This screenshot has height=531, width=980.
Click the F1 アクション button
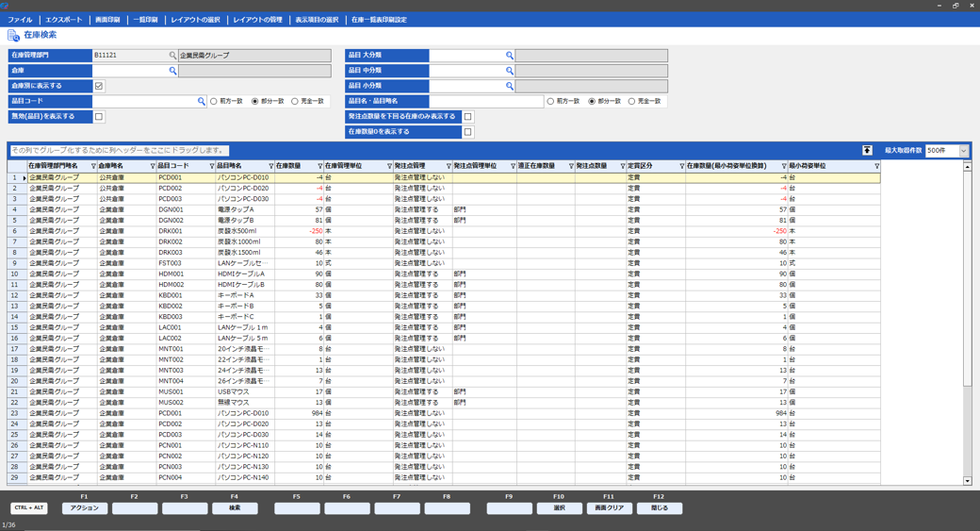point(85,508)
